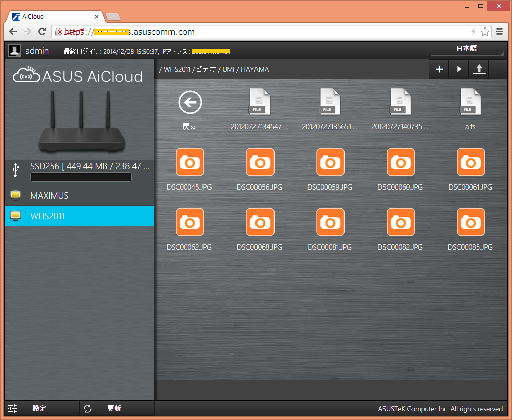512x420 pixels.
Task: Click the browser reload button
Action: coord(42,31)
